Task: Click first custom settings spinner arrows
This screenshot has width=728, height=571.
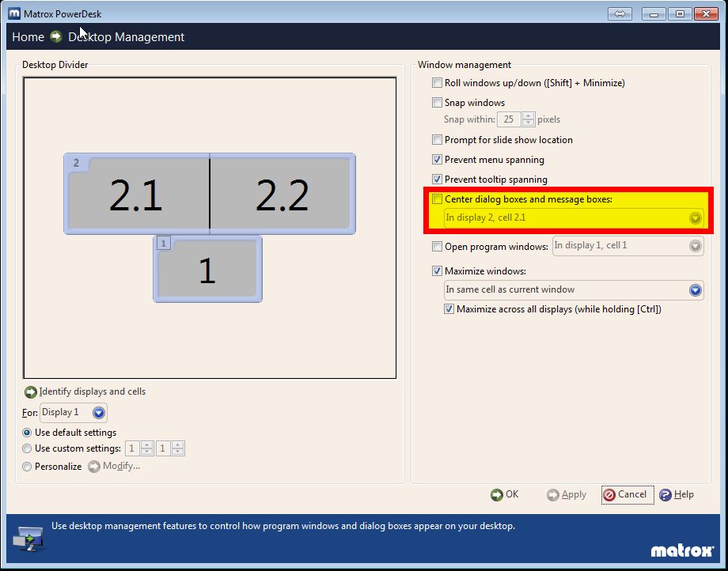Action: pos(146,448)
